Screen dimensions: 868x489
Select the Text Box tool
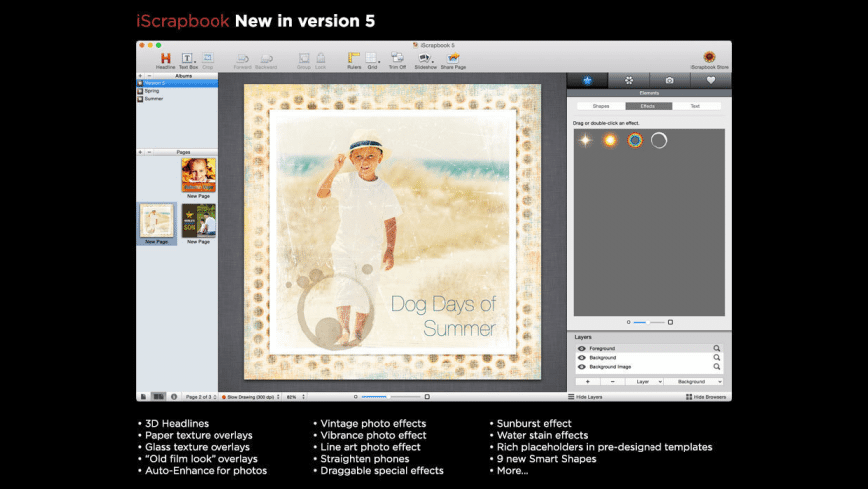[x=188, y=58]
